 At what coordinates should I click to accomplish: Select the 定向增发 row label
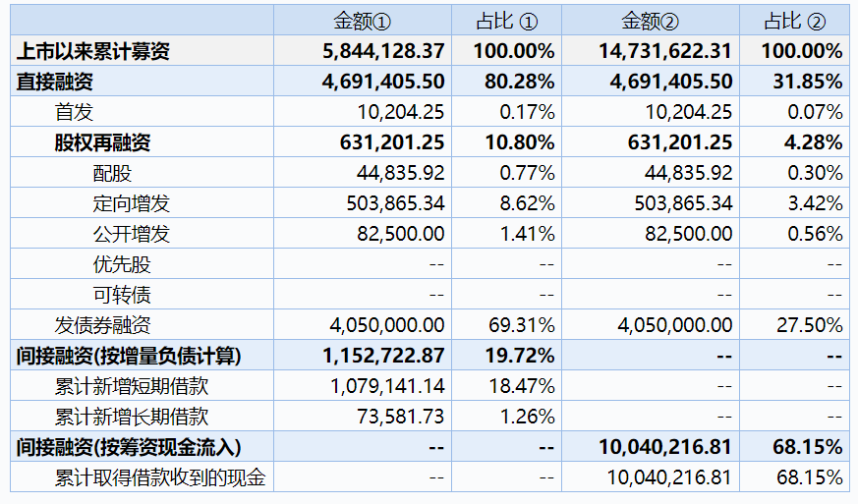click(x=132, y=203)
